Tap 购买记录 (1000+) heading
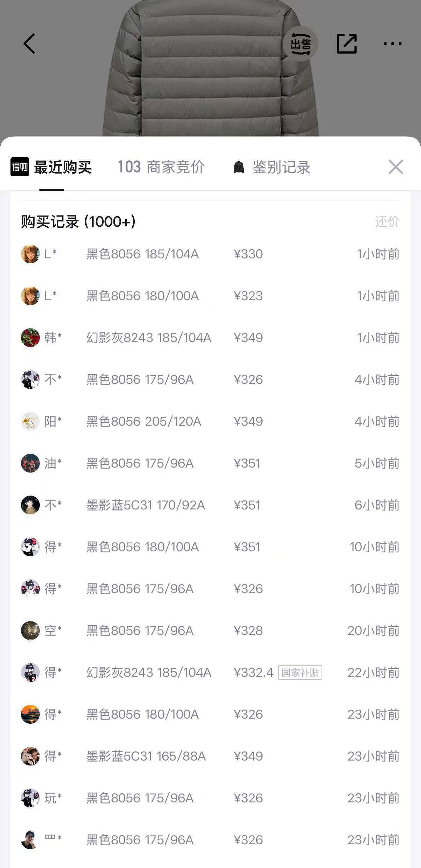Viewport: 421px width, 868px height. [x=78, y=221]
